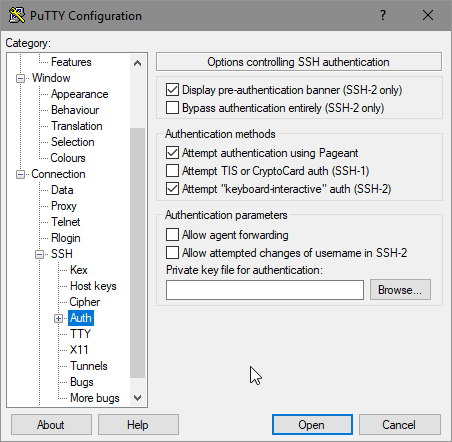Image resolution: width=452 pixels, height=442 pixels.
Task: Expand the Auth tree node
Action: 58,319
